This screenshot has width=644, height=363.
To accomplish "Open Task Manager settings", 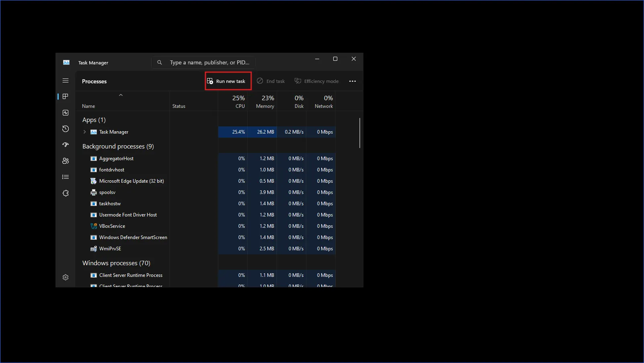I will coord(66,277).
